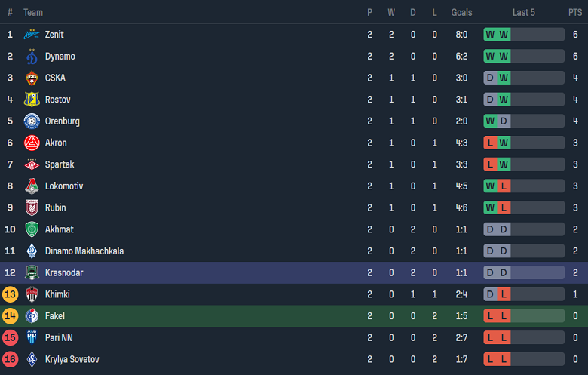Click Khimki's draw result badge
Image resolution: width=588 pixels, height=375 pixels.
pos(490,294)
